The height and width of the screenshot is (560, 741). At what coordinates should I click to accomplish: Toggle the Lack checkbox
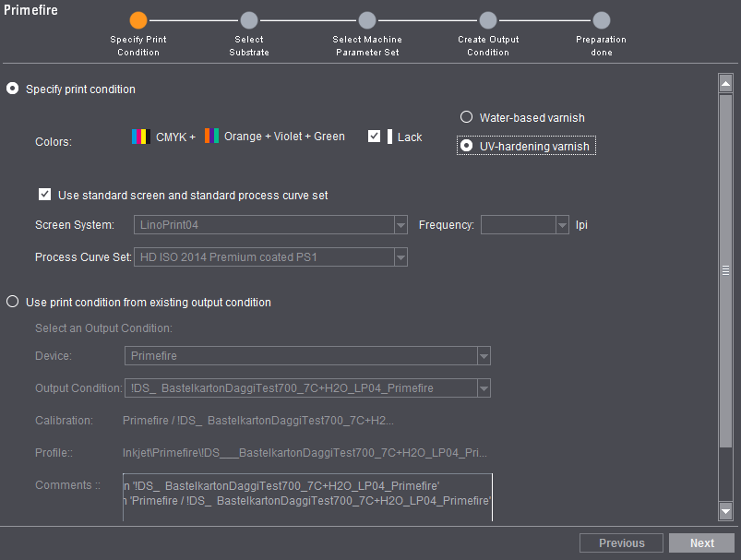click(374, 137)
